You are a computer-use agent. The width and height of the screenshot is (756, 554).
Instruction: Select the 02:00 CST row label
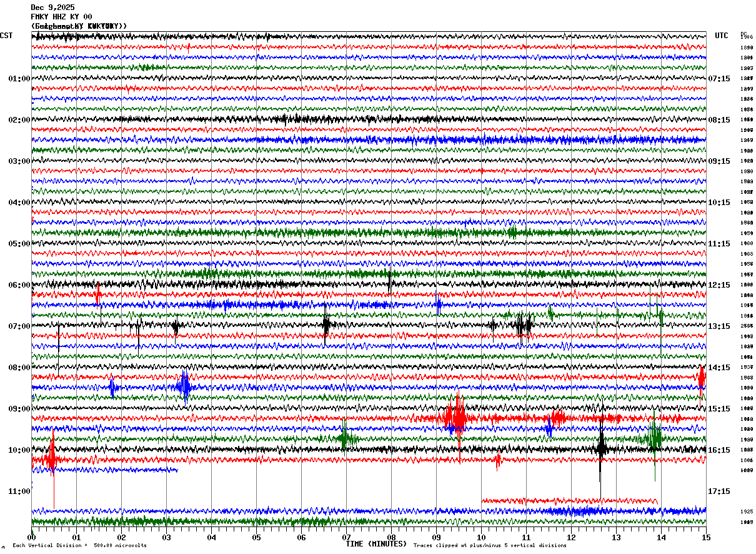[19, 120]
